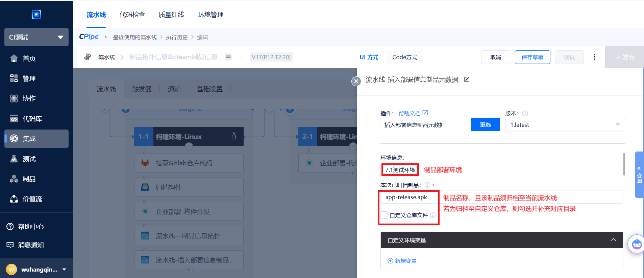Click the info icon beside 自定义仓库文件

point(433,215)
